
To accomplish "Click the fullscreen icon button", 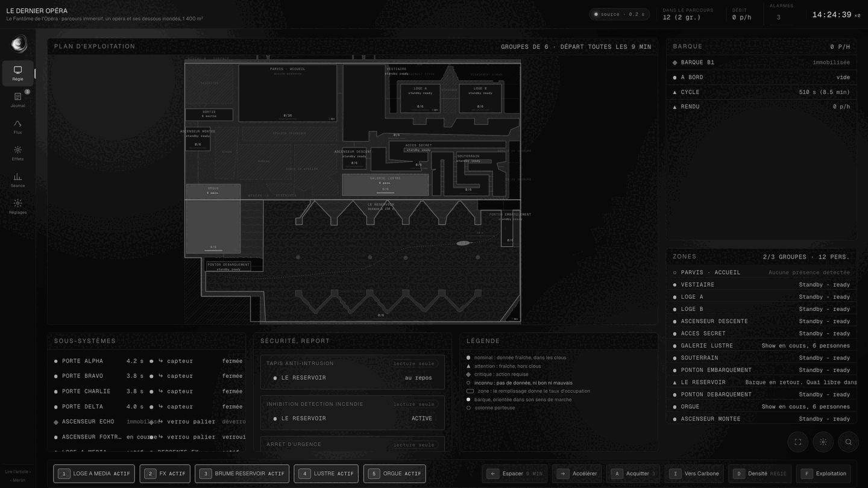I will coord(797,442).
